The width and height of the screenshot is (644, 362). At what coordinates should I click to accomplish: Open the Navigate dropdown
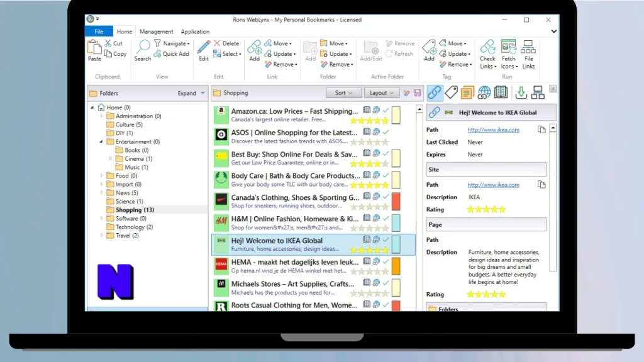coord(172,43)
